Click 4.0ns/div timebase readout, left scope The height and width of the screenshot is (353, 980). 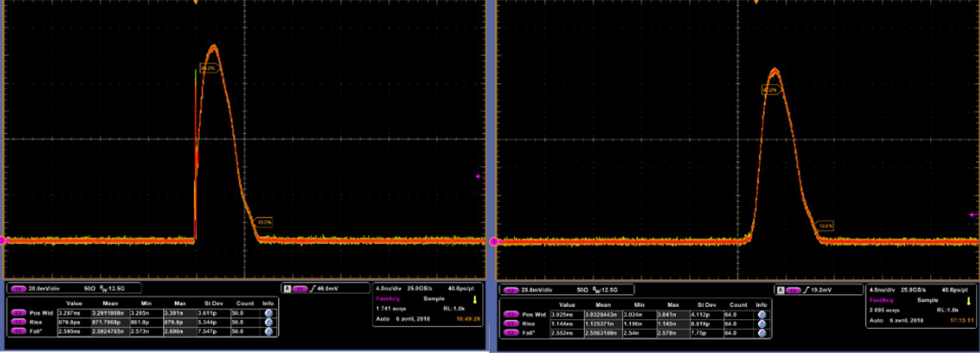click(x=389, y=289)
